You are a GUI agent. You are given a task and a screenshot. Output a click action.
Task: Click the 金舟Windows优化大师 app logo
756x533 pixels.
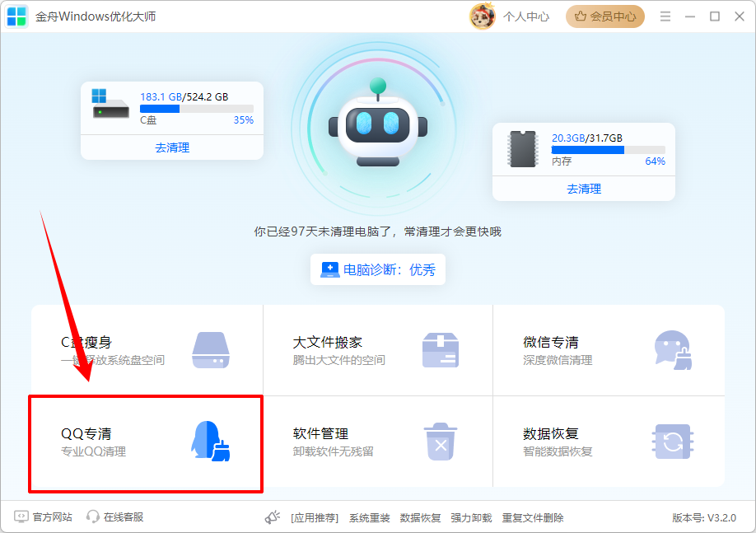click(16, 16)
